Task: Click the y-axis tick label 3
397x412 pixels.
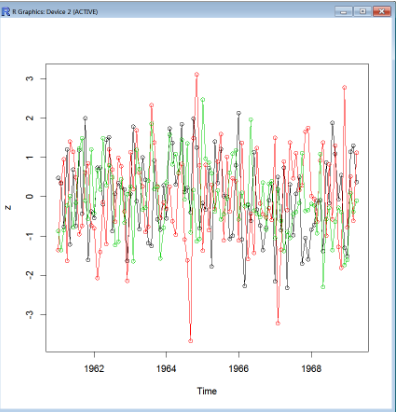Action: (30, 79)
